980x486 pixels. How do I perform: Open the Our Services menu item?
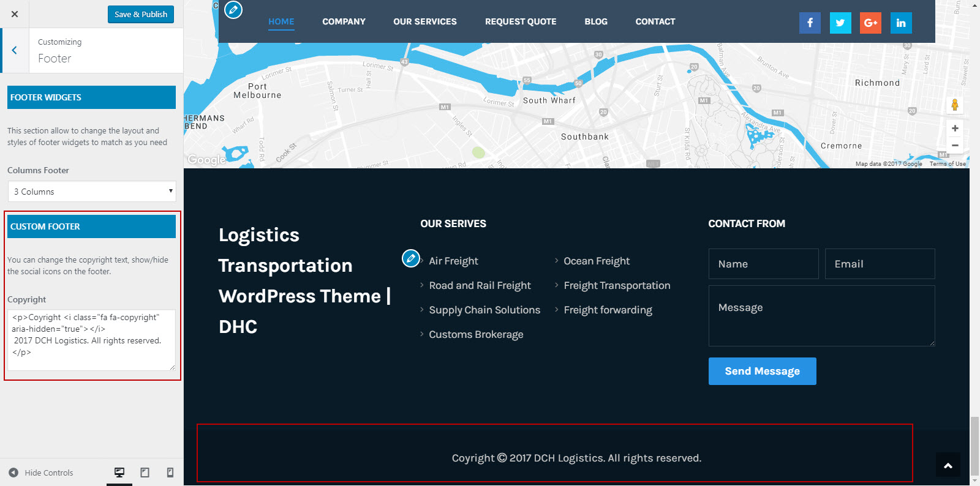pos(424,21)
